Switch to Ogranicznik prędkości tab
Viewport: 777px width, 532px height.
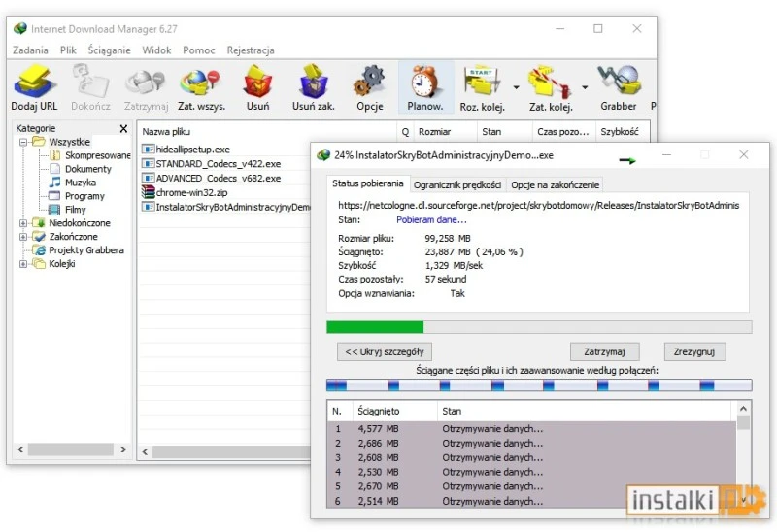(x=457, y=184)
